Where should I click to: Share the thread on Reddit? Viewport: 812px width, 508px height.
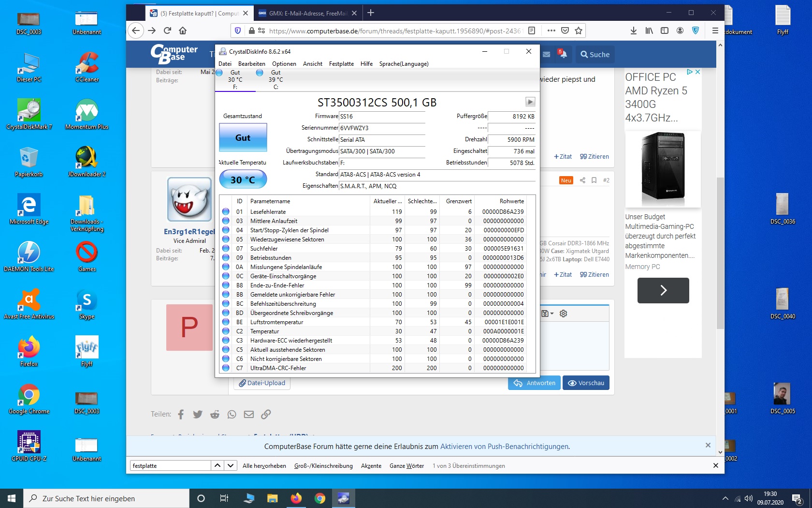pos(215,414)
